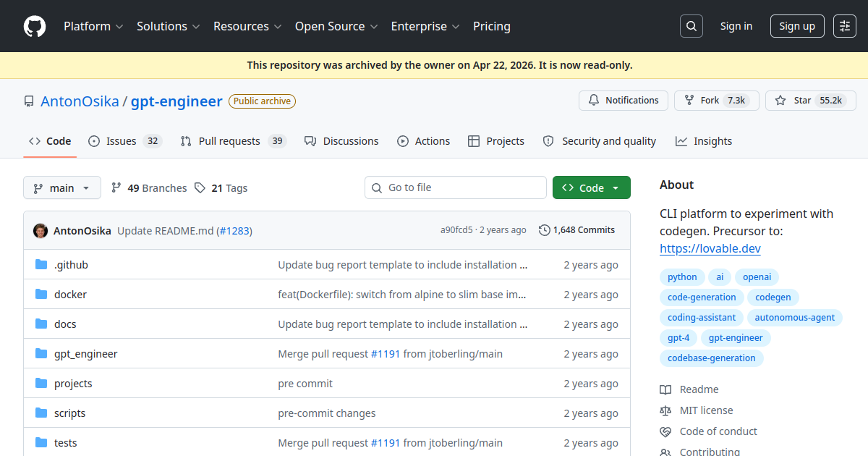
Task: Open commit message 'pre commit' for projects
Action: (x=305, y=384)
